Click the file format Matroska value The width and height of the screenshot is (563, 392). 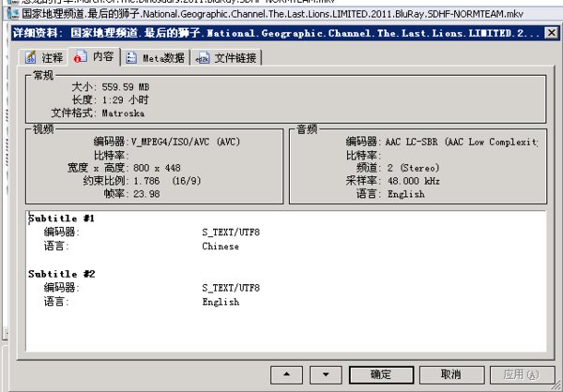click(123, 113)
